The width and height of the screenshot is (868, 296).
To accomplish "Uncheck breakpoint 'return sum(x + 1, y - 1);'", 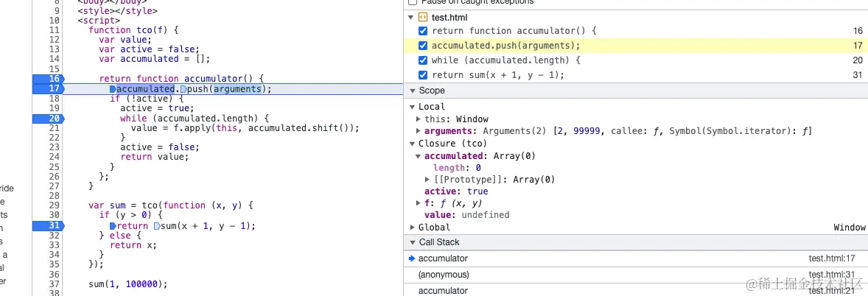I will [423, 74].
